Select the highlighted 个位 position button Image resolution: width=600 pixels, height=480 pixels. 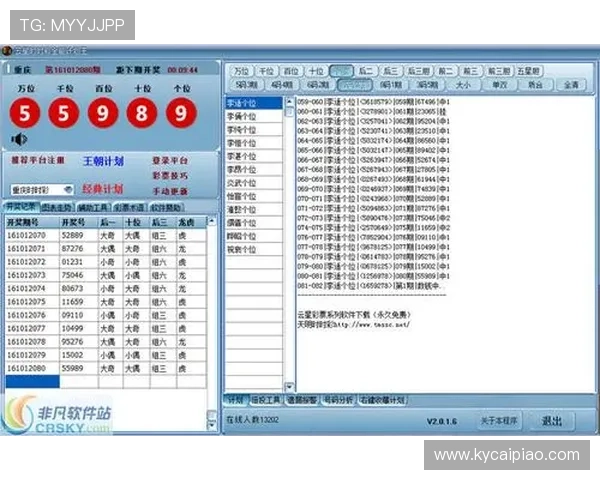[341, 71]
